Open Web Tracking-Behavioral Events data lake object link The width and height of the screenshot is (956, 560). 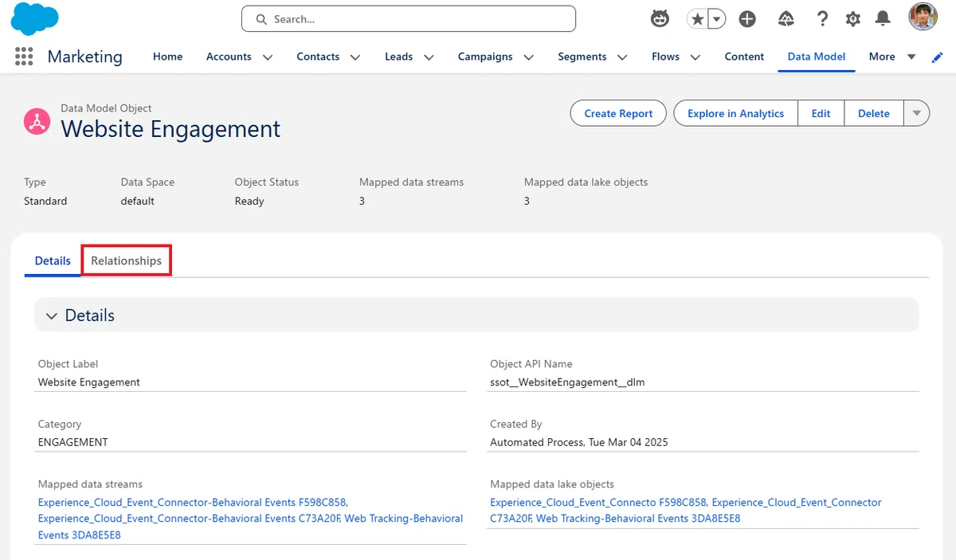638,518
